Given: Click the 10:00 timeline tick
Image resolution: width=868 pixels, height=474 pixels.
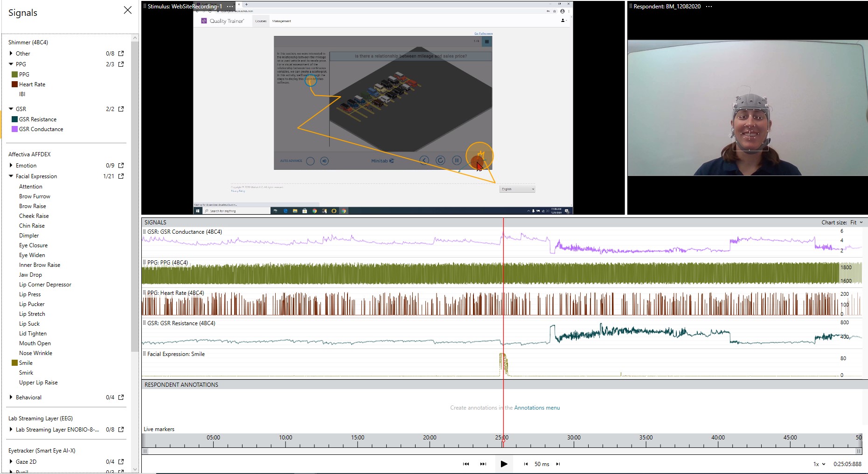Looking at the screenshot, I should click(285, 438).
